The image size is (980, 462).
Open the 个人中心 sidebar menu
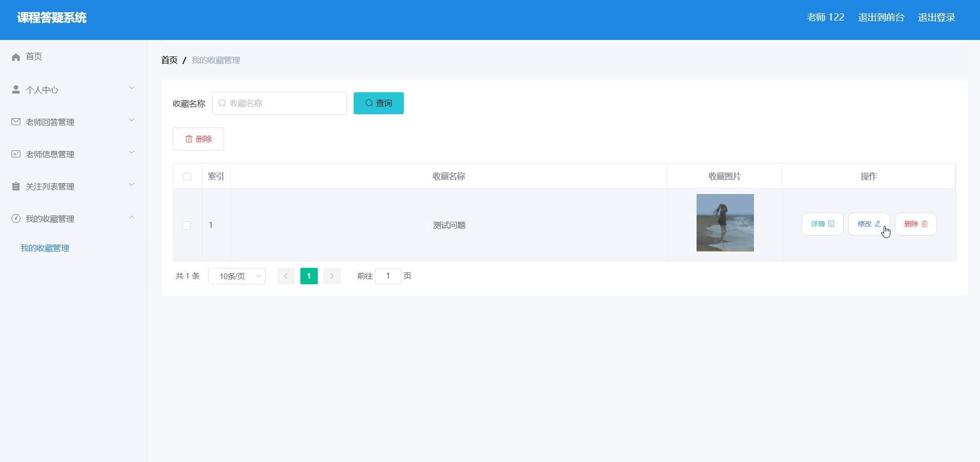tap(73, 90)
